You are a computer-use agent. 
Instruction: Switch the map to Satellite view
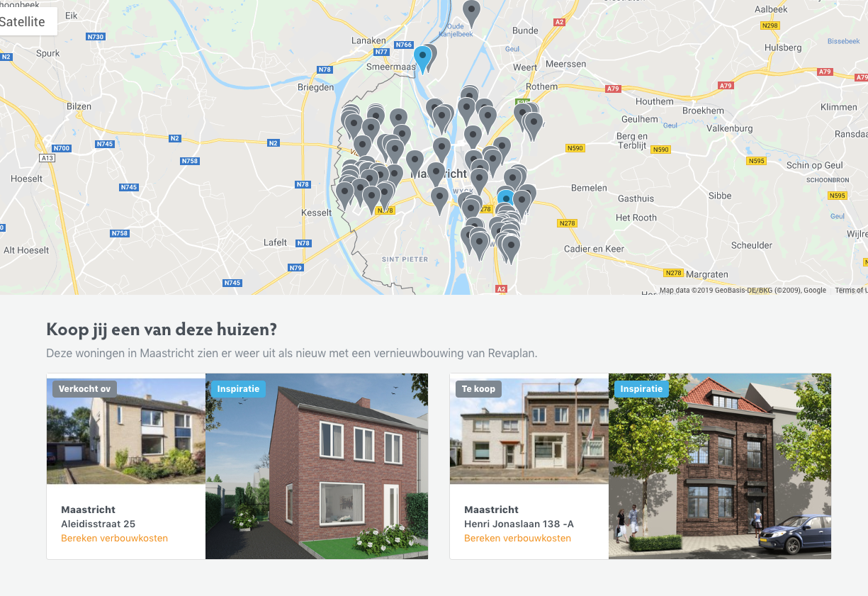[x=23, y=21]
